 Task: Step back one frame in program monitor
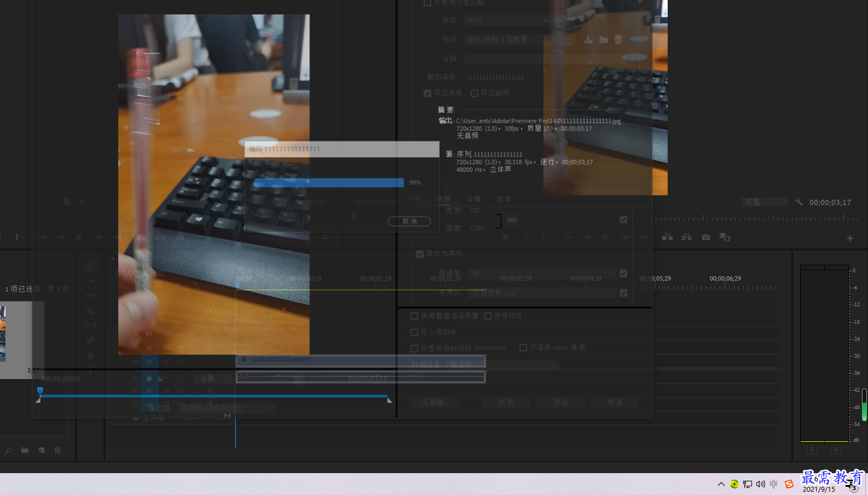[587, 237]
